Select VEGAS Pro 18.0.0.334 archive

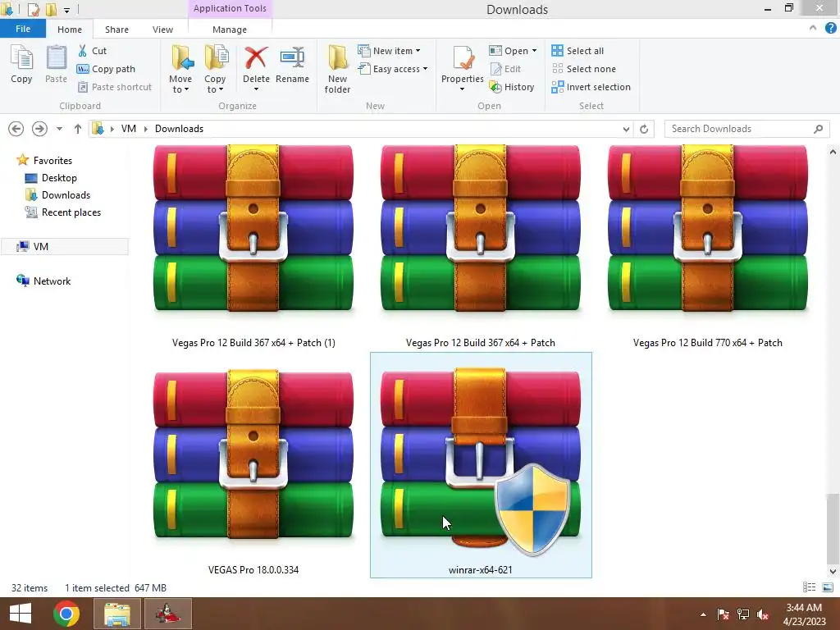(x=253, y=465)
